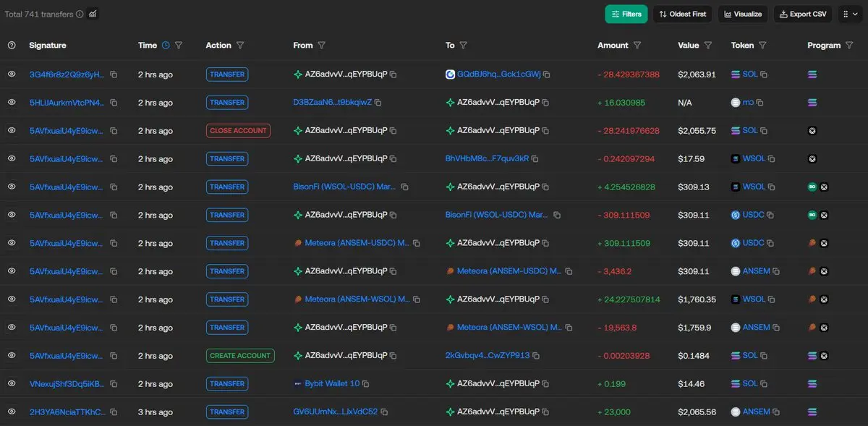Toggle eye icon for signature 2H3YA6NciaTTKhC
The height and width of the screenshot is (426, 868).
[12, 412]
